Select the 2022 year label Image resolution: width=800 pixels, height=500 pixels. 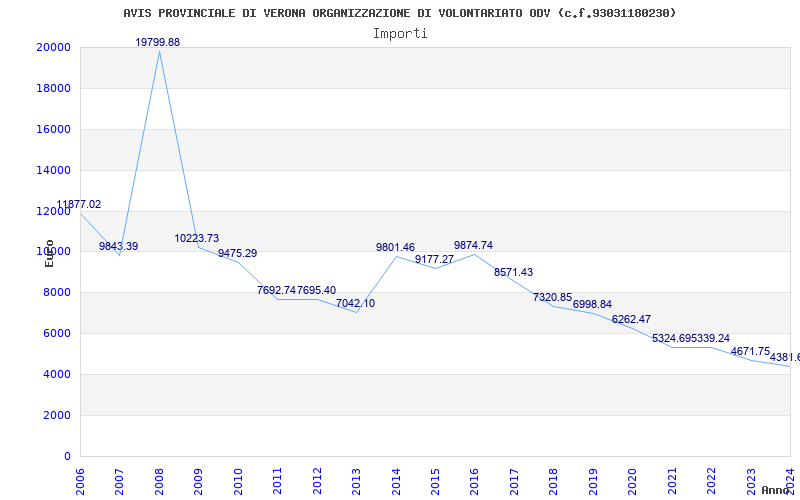point(711,481)
